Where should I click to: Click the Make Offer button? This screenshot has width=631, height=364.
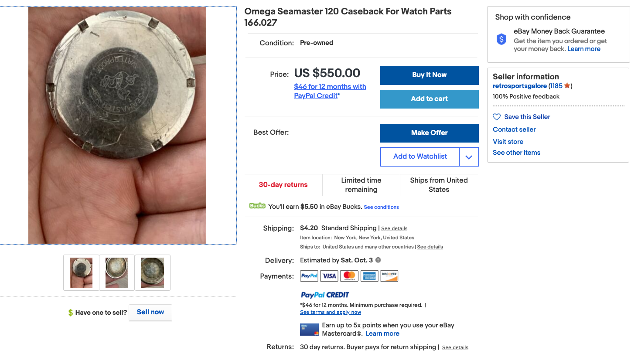tap(429, 133)
